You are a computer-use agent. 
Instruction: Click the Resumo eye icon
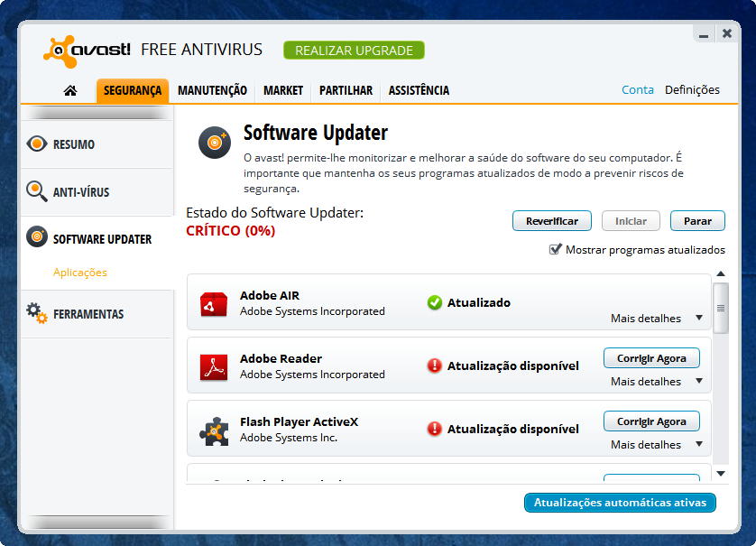pos(37,143)
